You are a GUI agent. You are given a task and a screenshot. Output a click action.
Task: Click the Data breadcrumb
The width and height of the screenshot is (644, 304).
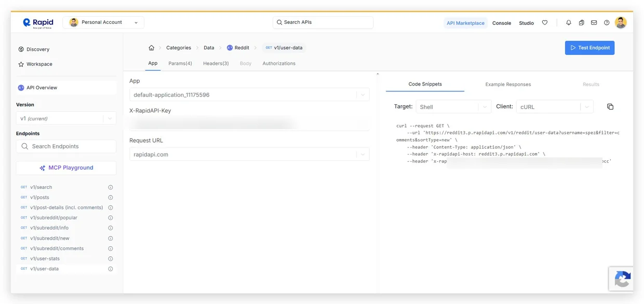209,48
